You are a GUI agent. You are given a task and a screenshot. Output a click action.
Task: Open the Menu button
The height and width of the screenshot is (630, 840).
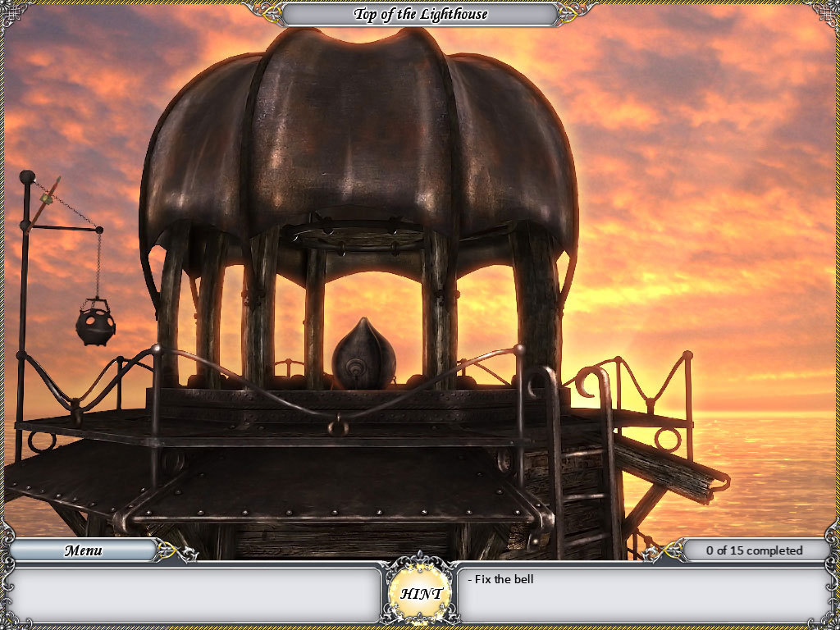tap(83, 550)
